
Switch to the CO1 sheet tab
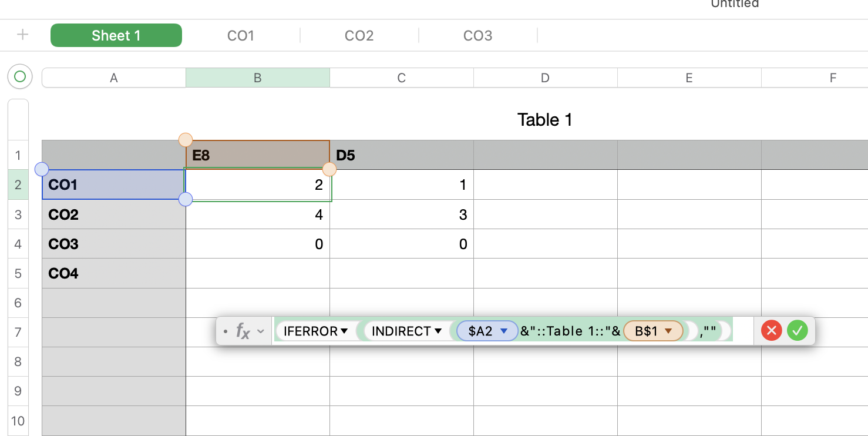[240, 36]
